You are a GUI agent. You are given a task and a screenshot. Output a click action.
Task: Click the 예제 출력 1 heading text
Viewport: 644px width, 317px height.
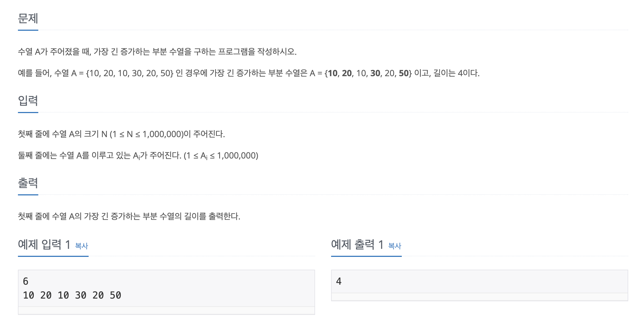[357, 245]
